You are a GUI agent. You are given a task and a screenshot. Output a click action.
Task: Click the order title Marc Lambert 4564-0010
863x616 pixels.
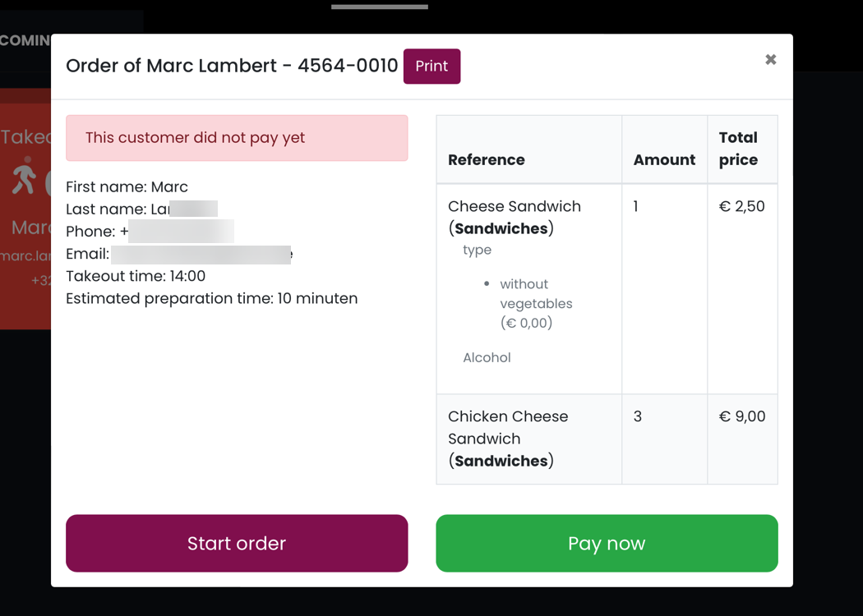pos(232,66)
